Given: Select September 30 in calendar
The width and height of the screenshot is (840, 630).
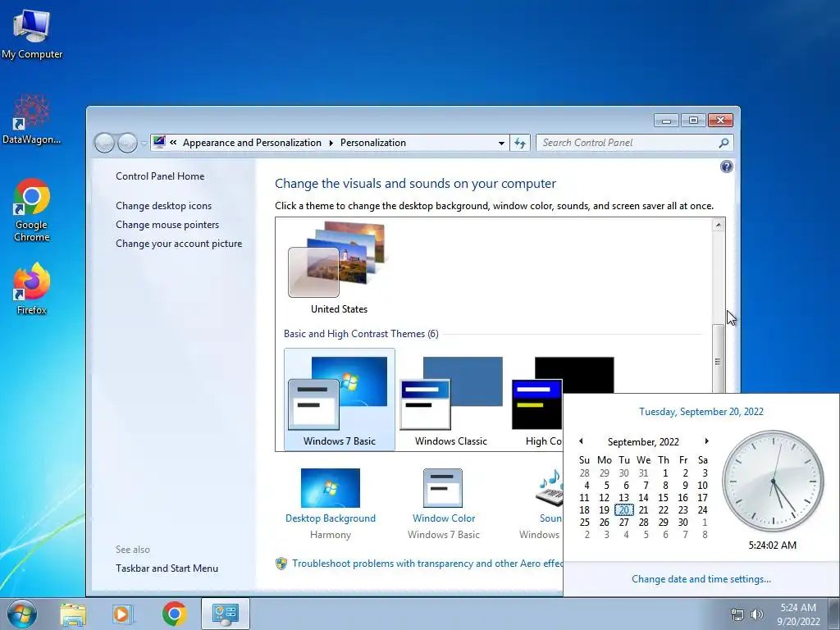Looking at the screenshot, I should [x=683, y=523].
